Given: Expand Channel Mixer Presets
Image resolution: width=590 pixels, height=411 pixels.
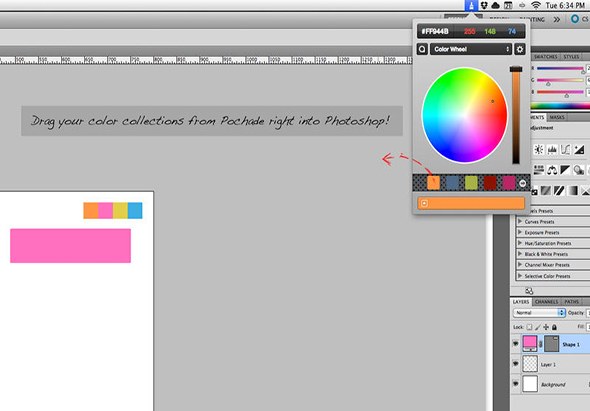Looking at the screenshot, I should tap(520, 265).
